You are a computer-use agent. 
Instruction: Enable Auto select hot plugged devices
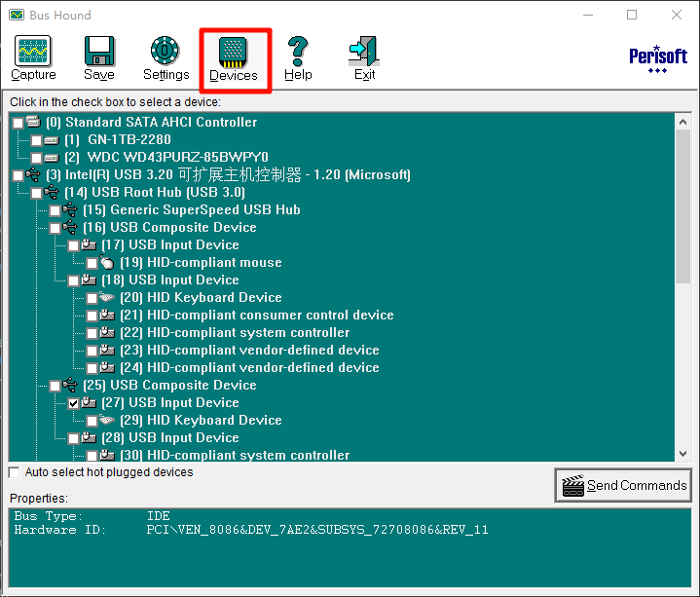[x=15, y=472]
